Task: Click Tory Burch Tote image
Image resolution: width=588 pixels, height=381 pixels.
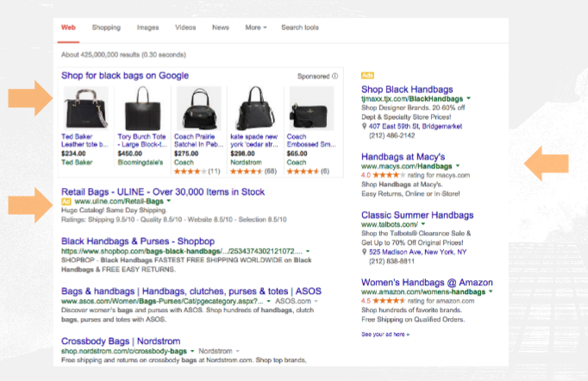Action: pos(142,108)
